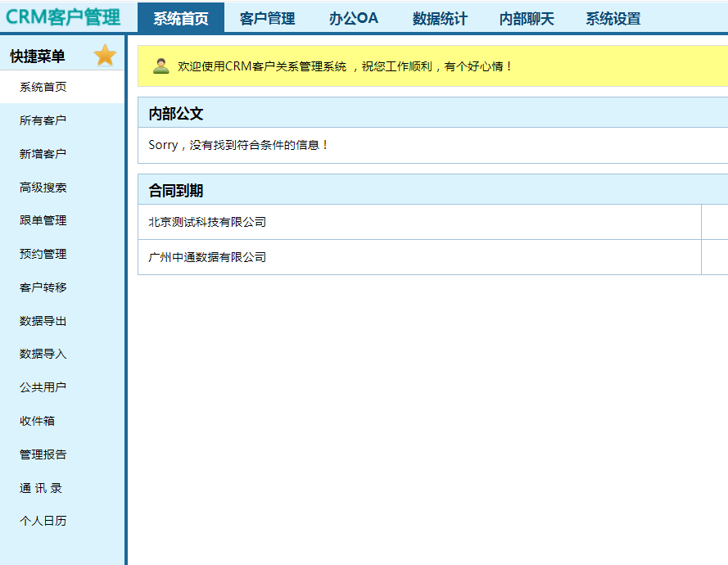Click the star icon beside 快捷菜单
728x565 pixels.
(x=105, y=56)
